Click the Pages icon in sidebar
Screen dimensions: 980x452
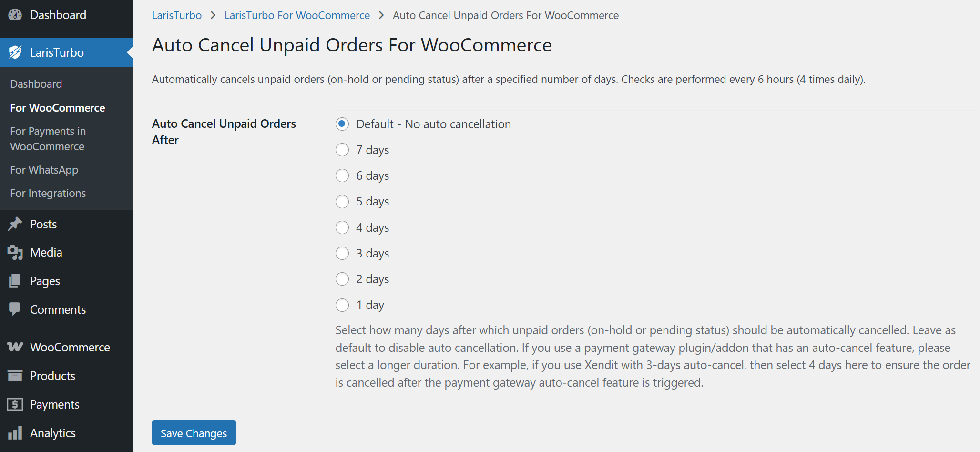[15, 281]
